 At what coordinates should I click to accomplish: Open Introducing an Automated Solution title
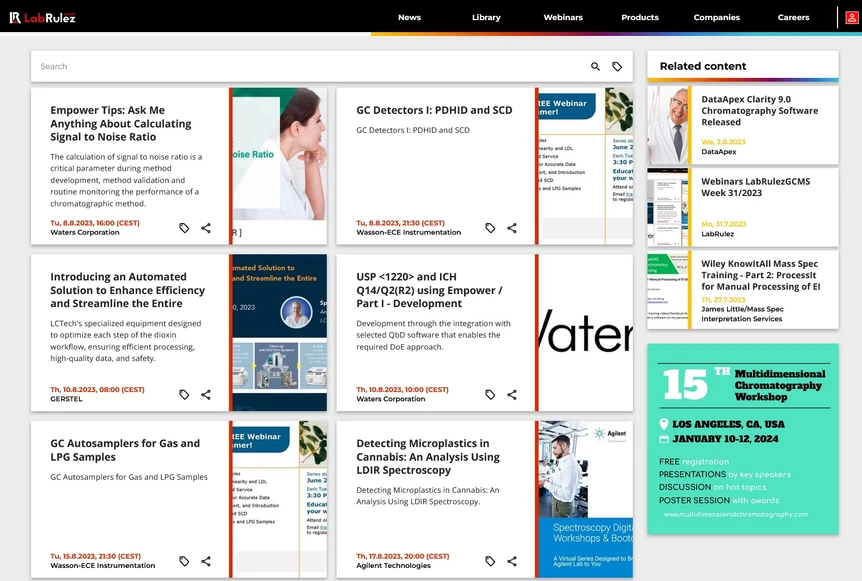pyautogui.click(x=128, y=290)
